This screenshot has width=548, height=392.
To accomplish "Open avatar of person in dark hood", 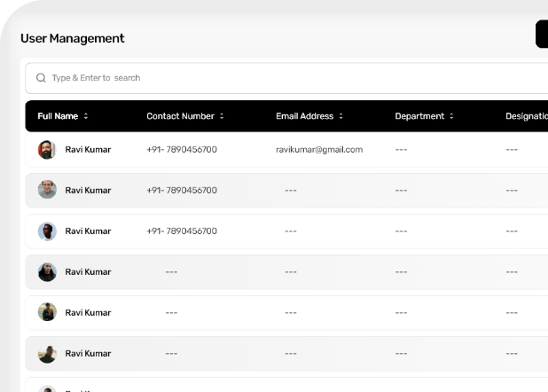I will 47,272.
